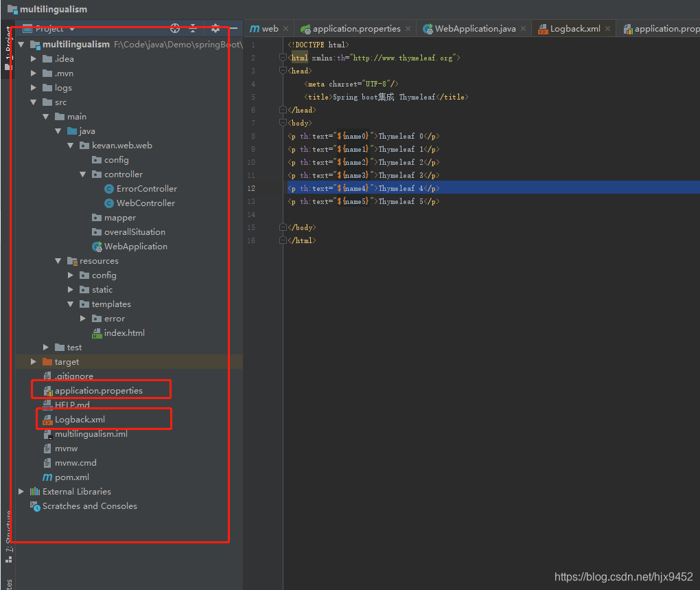Screen dimensions: 700x590
Task: Click the locate-in-project target icon
Action: point(175,29)
